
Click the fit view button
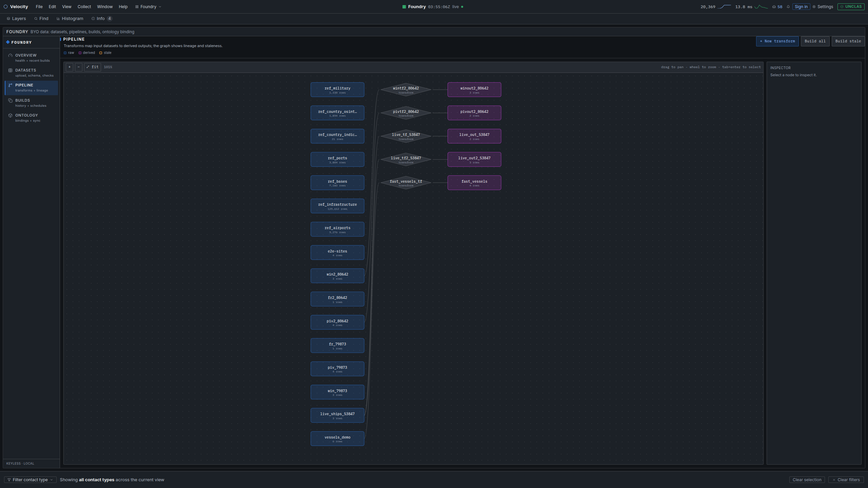[x=93, y=67]
